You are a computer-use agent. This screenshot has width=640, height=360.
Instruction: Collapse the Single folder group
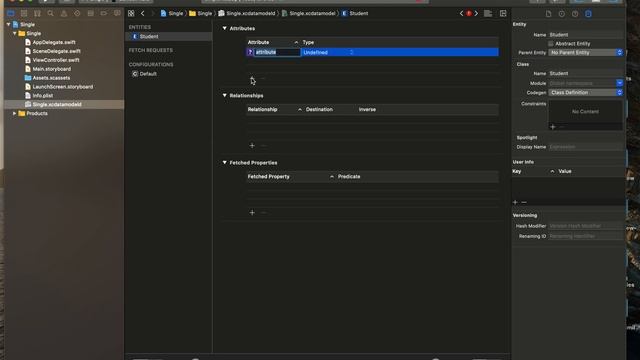coord(15,33)
